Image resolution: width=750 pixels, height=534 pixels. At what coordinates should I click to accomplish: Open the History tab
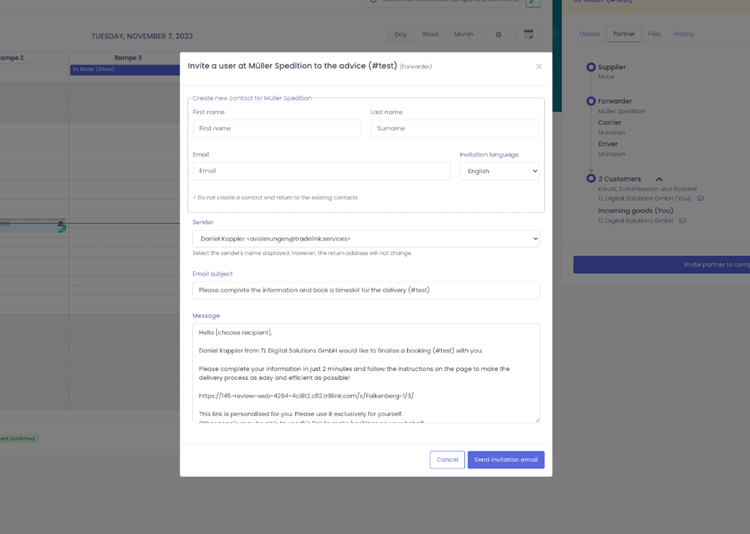pos(683,34)
